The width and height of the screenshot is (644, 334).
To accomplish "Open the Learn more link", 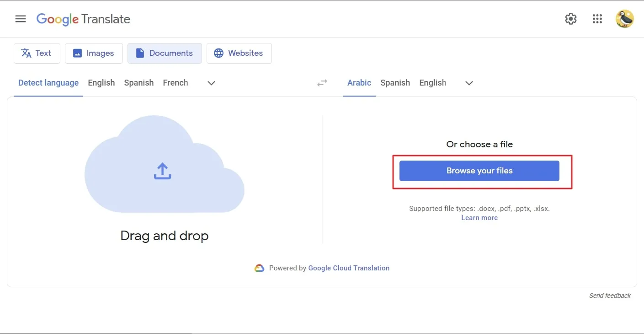I will pyautogui.click(x=479, y=217).
